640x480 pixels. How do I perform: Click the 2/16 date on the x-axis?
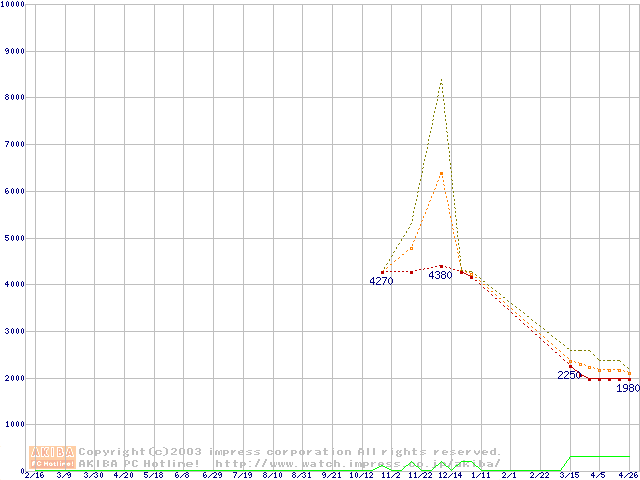(34, 475)
